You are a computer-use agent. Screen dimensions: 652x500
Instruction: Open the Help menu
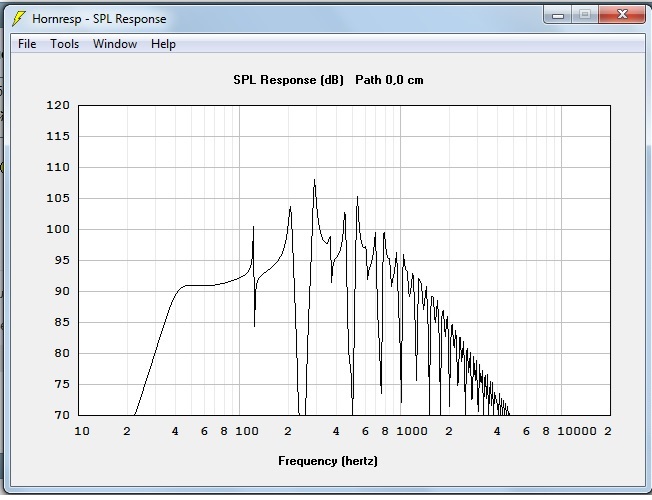163,44
